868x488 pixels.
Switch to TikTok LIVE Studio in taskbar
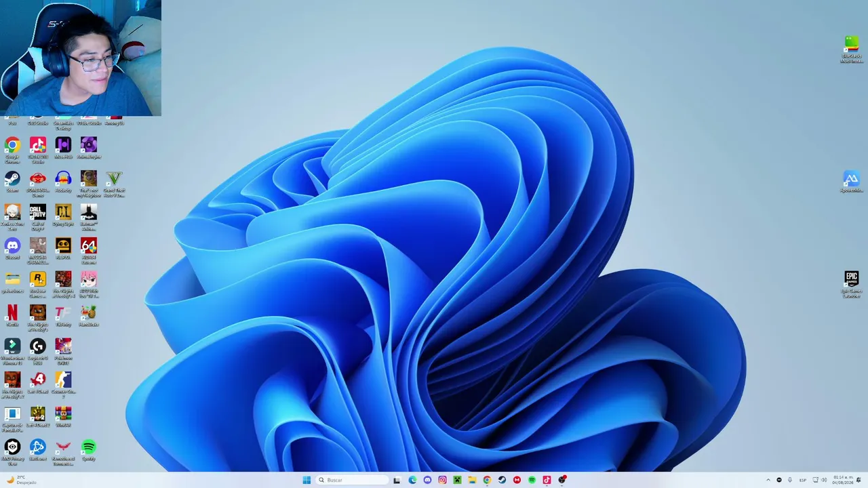click(x=547, y=480)
